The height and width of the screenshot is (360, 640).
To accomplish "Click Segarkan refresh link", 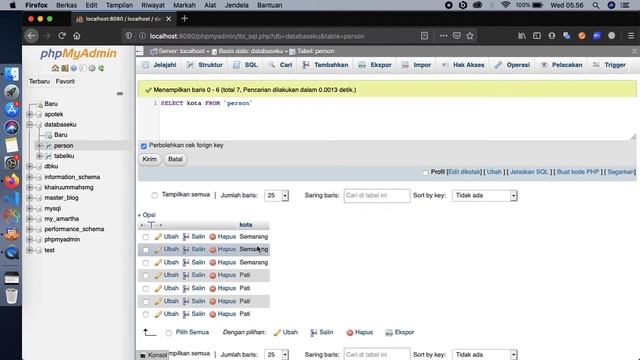I will point(621,172).
